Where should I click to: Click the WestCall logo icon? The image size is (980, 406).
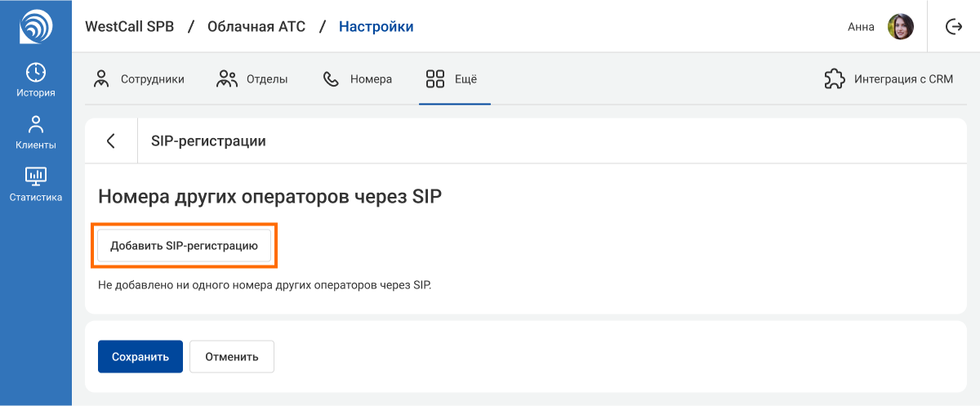pos(35,26)
